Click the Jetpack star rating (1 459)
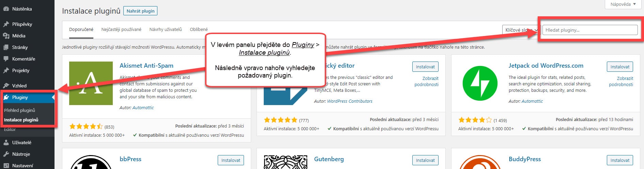The image size is (644, 169). coord(475,120)
